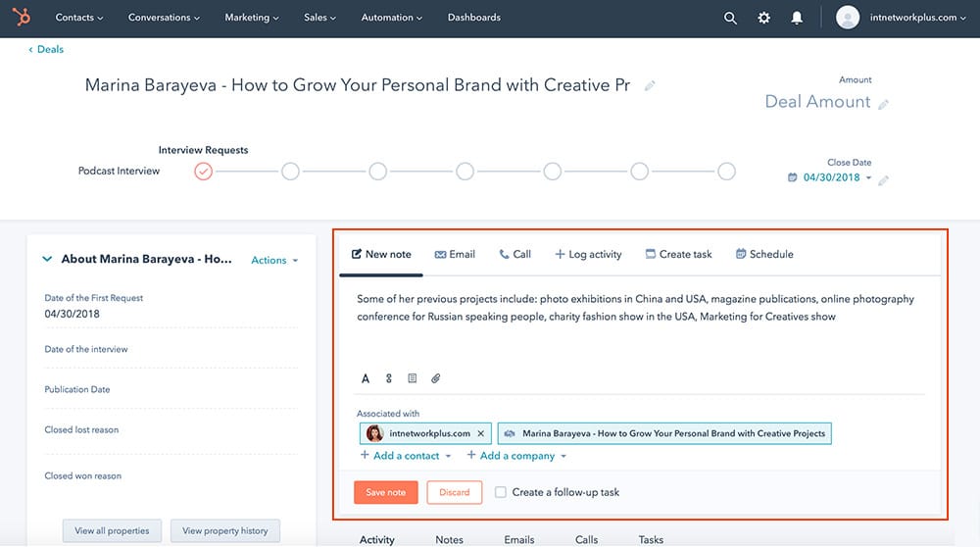Open the Actions dropdown
980x547 pixels.
coord(274,260)
